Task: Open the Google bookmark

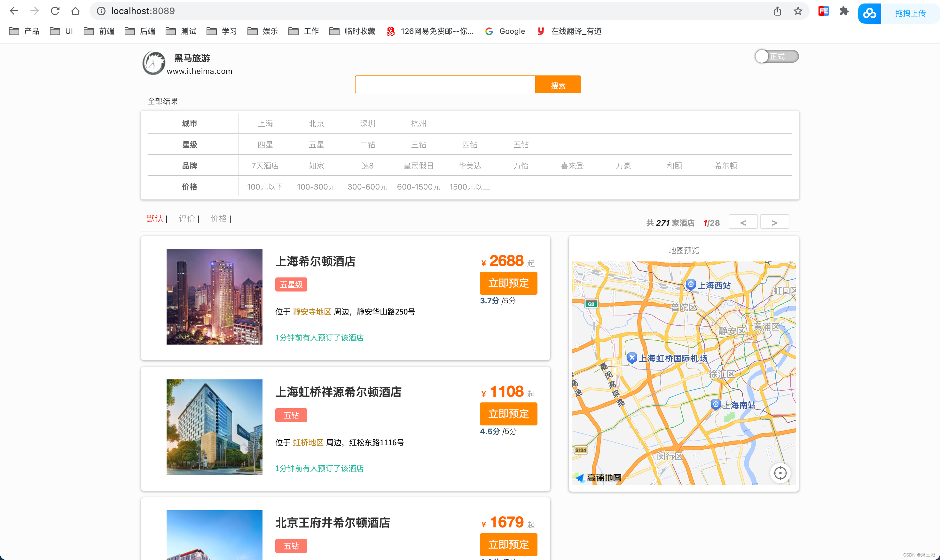Action: [x=505, y=31]
